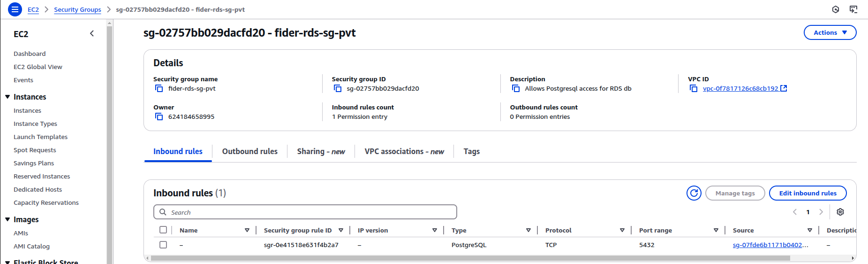This screenshot has width=868, height=264.
Task: Collapse the EC2 side navigation panel
Action: pyautogui.click(x=92, y=33)
